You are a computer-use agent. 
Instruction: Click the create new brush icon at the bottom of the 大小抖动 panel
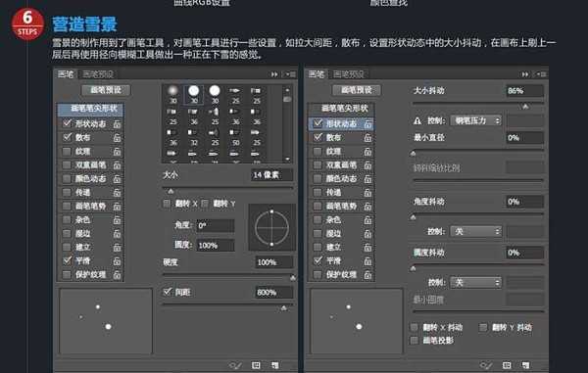point(525,365)
